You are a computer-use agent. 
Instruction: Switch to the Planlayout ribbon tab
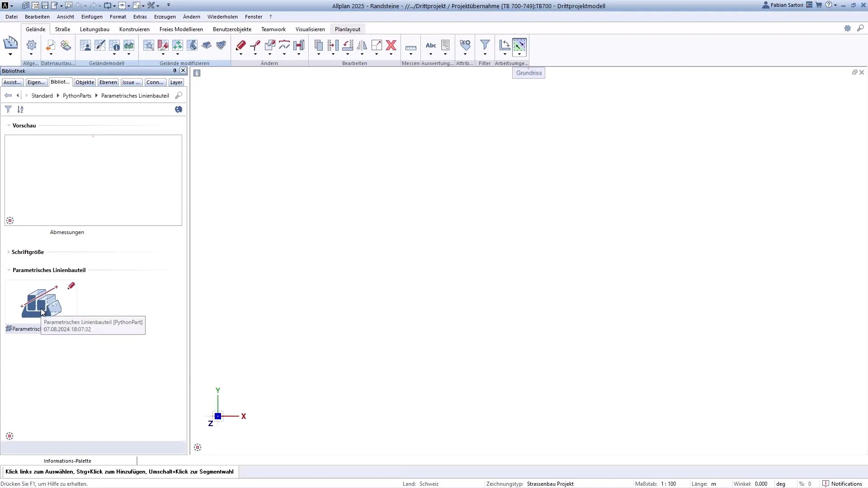point(347,29)
